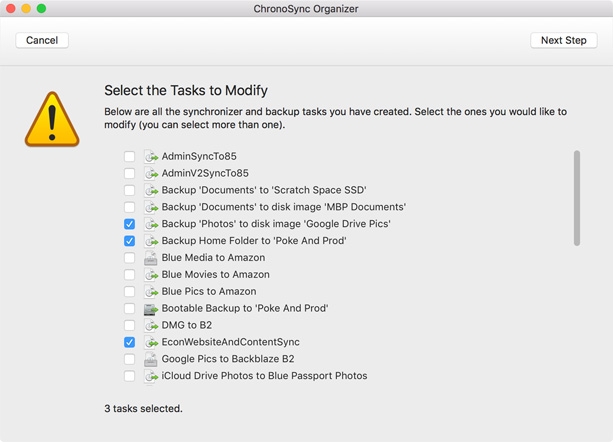613x442 pixels.
Task: Select the Bootable Backup to 'Poke And Prod' checkbox
Action: [x=129, y=308]
